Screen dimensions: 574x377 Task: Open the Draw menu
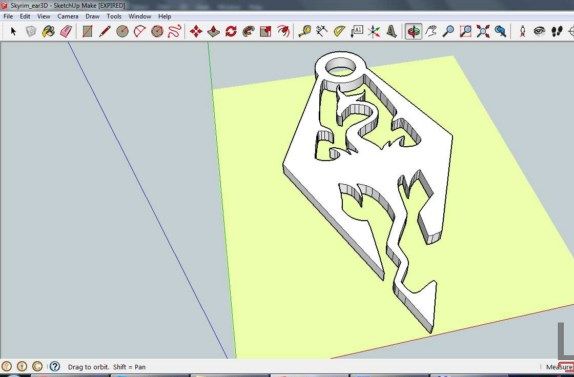(92, 16)
